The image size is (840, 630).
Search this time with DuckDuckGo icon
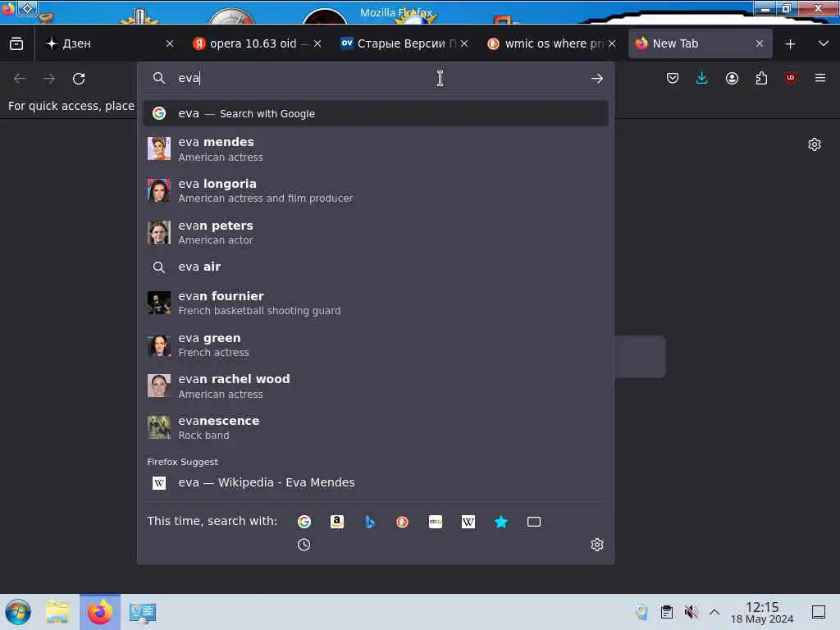[x=402, y=521]
